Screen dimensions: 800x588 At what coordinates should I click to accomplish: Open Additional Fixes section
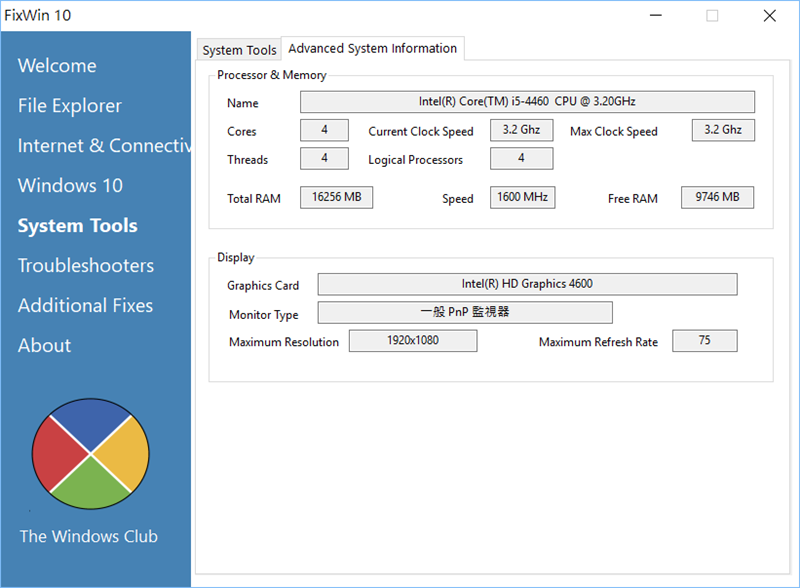[x=85, y=306]
